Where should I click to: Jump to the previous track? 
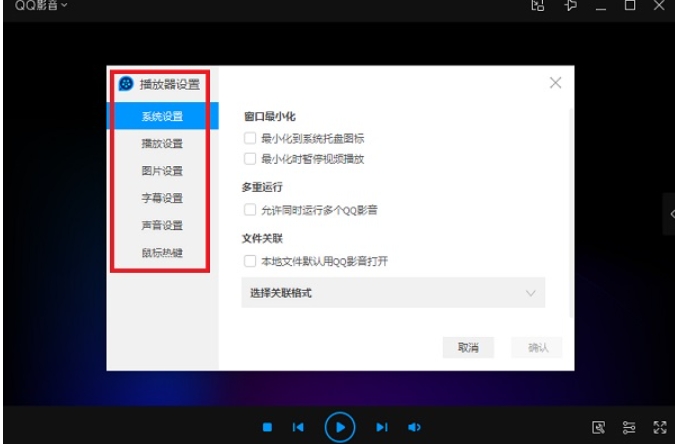click(298, 427)
